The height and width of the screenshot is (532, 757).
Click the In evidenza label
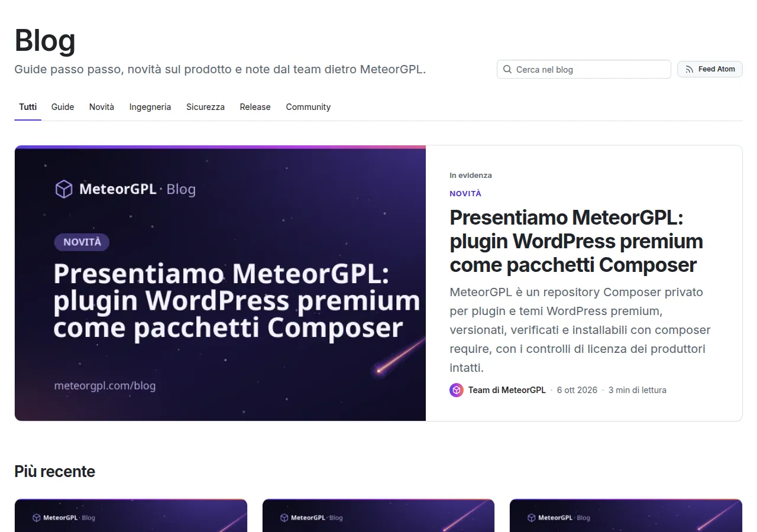pos(471,176)
